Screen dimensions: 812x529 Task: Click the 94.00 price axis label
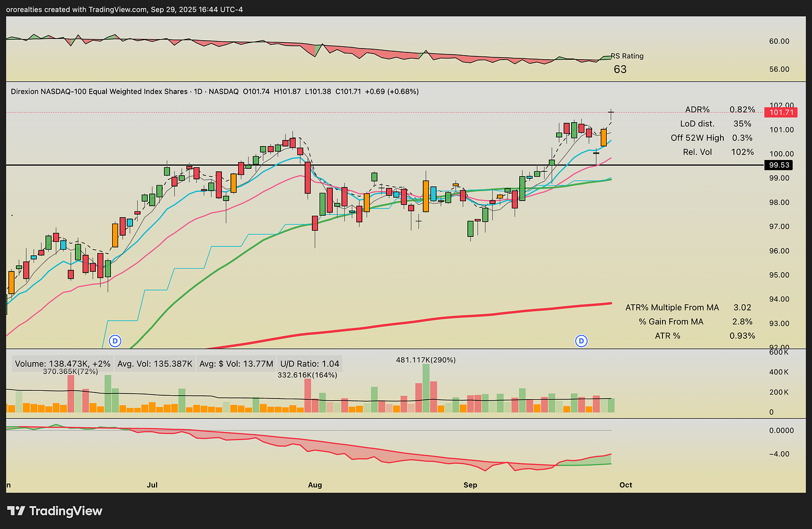click(779, 299)
